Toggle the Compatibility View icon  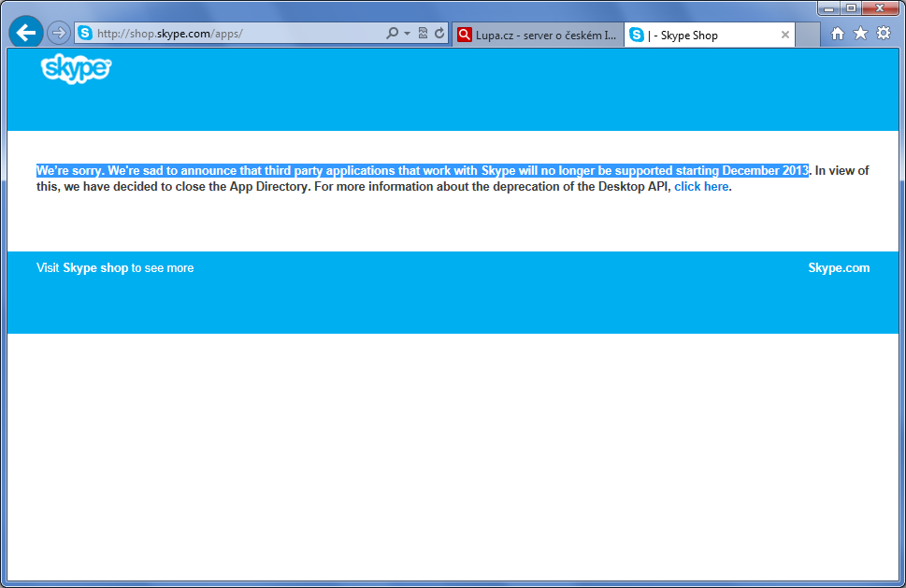point(423,34)
